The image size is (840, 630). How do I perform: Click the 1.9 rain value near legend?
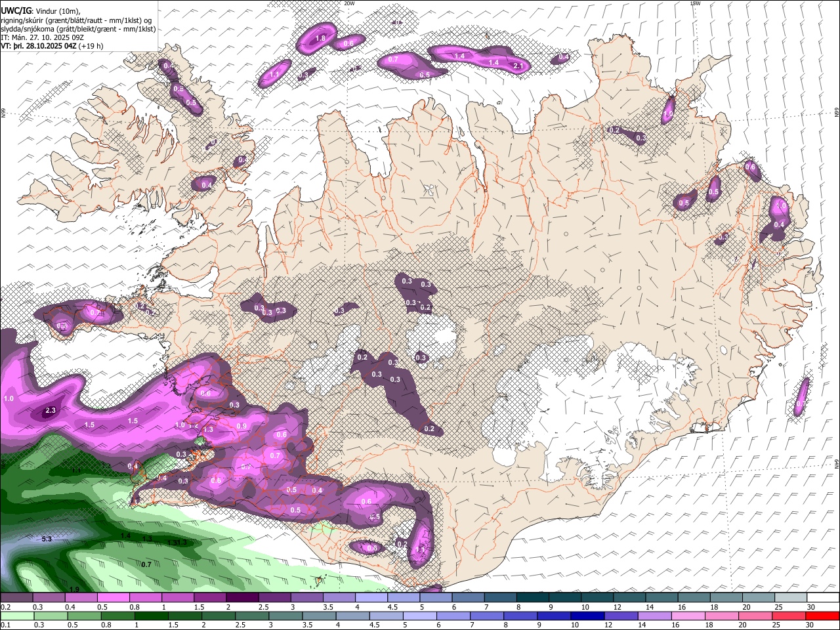[x=75, y=589]
